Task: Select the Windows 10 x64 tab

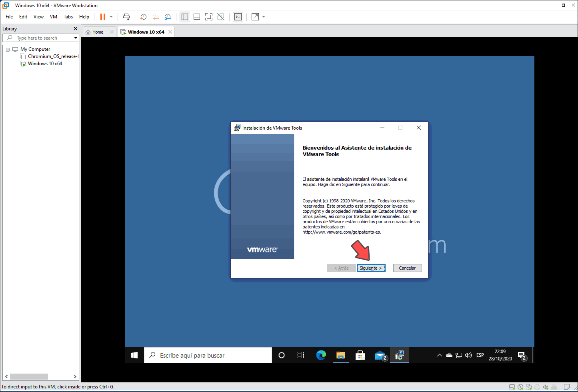Action: tap(146, 32)
